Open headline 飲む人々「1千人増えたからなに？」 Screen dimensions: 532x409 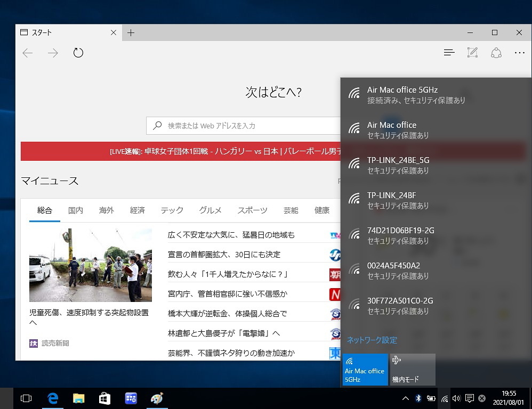pos(228,274)
